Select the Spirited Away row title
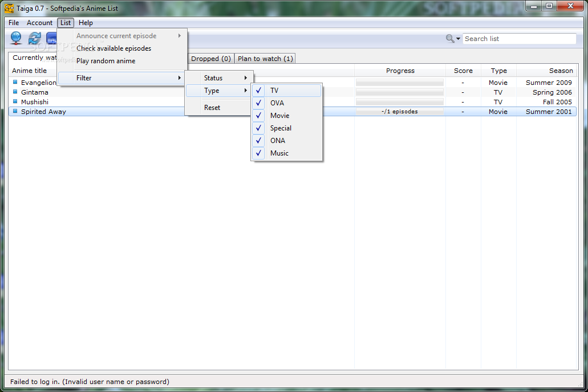The width and height of the screenshot is (588, 392). point(43,112)
